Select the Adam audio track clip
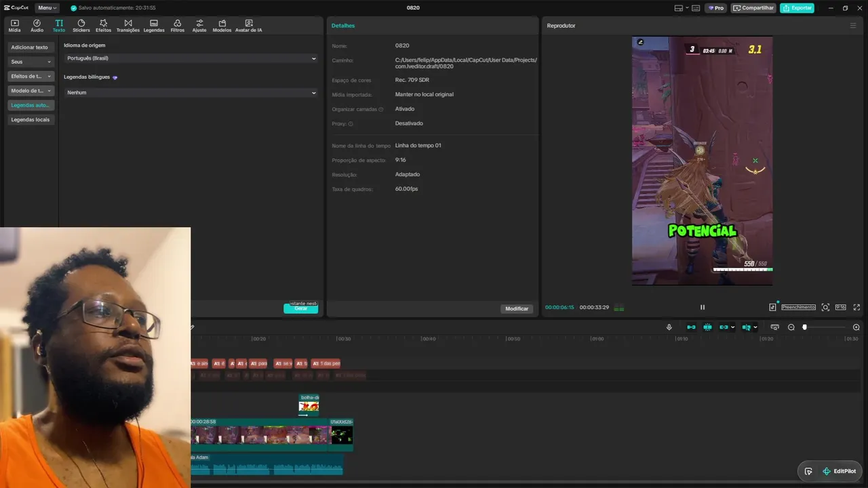 tap(267, 464)
